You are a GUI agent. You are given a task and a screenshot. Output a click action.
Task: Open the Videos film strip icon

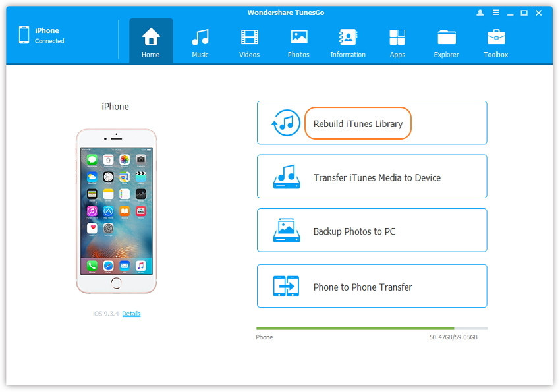[x=249, y=37]
